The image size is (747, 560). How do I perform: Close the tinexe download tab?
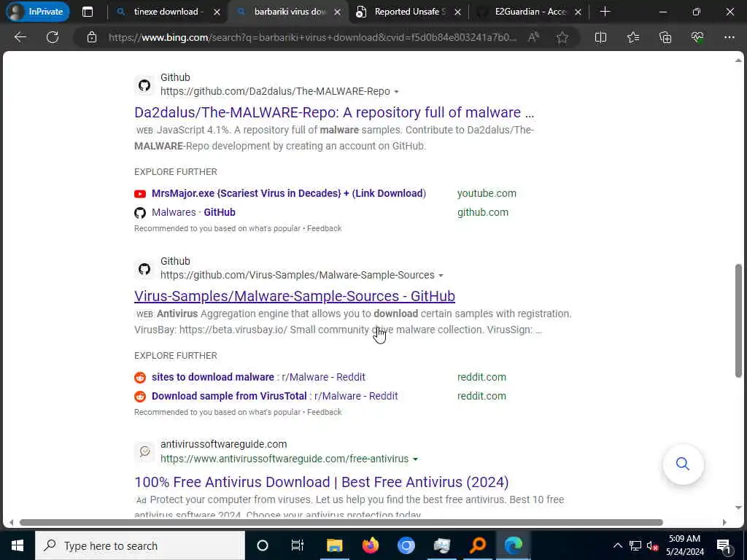217,12
